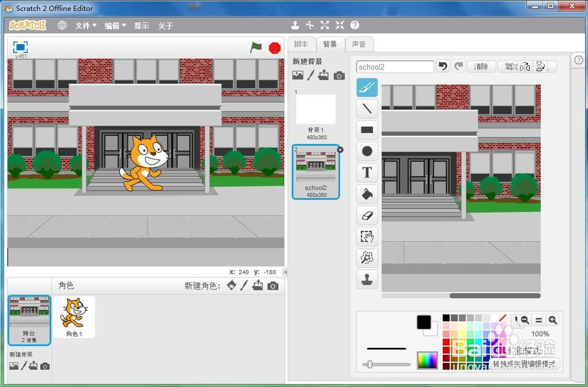The height and width of the screenshot is (387, 588).
Task: Reset canvas zoom with equals button
Action: 539,320
